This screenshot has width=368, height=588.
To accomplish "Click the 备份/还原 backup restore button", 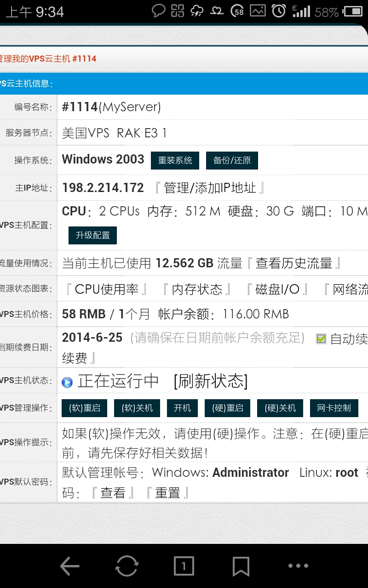I will (x=232, y=160).
